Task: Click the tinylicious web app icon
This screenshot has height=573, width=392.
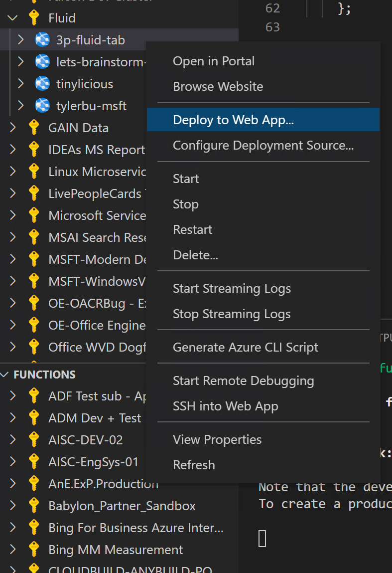Action: pos(42,84)
